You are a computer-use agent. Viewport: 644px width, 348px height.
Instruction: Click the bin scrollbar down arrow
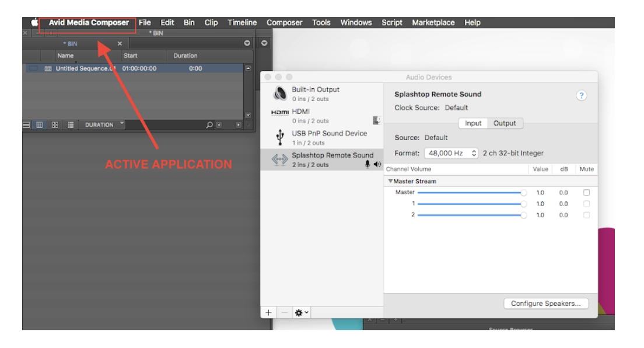(248, 115)
